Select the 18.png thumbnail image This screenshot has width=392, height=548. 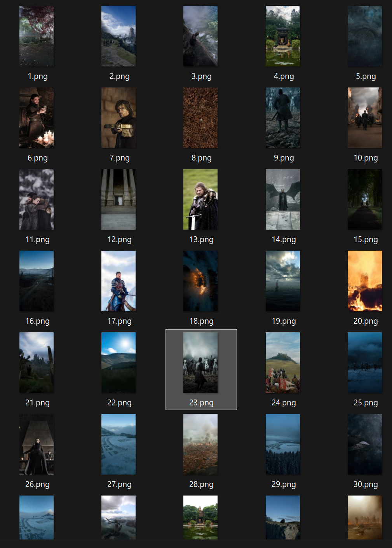pos(200,281)
